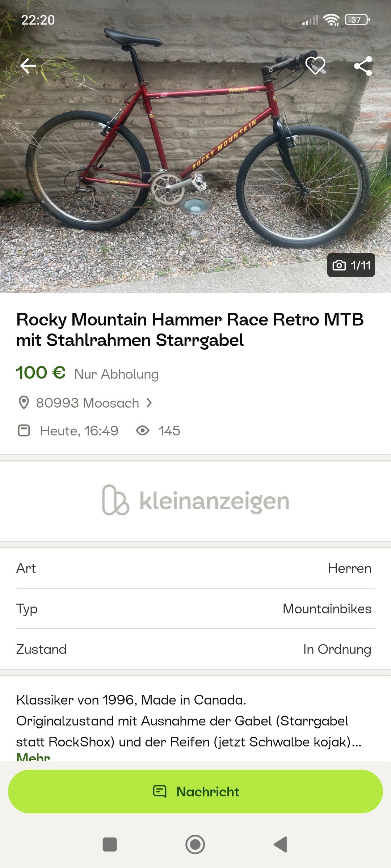Expand the 80993 Moosach location chevron
The image size is (391, 868).
pos(149,403)
